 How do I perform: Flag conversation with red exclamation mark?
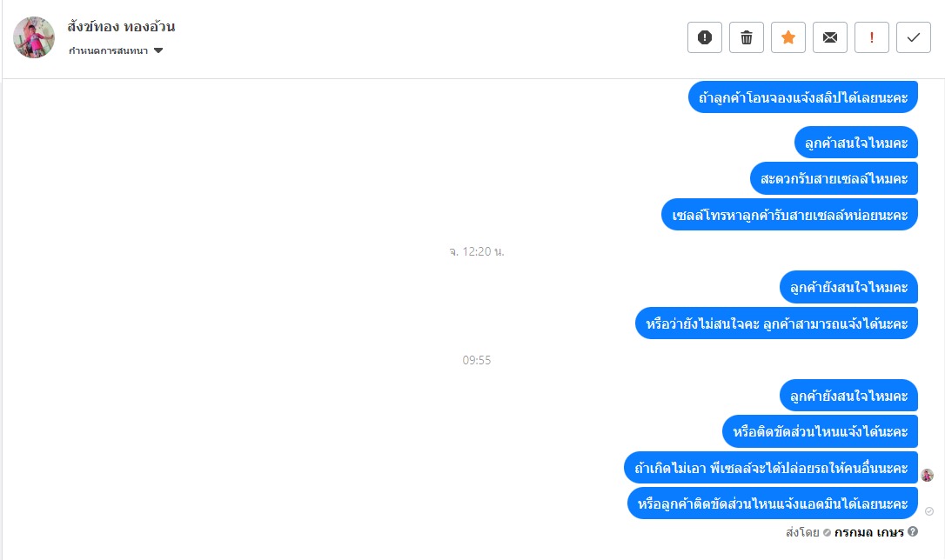point(872,37)
